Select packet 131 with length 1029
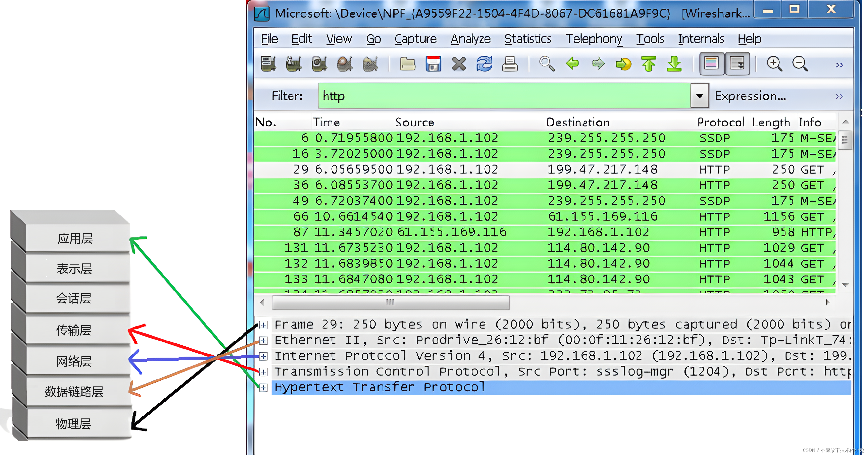The image size is (868, 455). [545, 248]
